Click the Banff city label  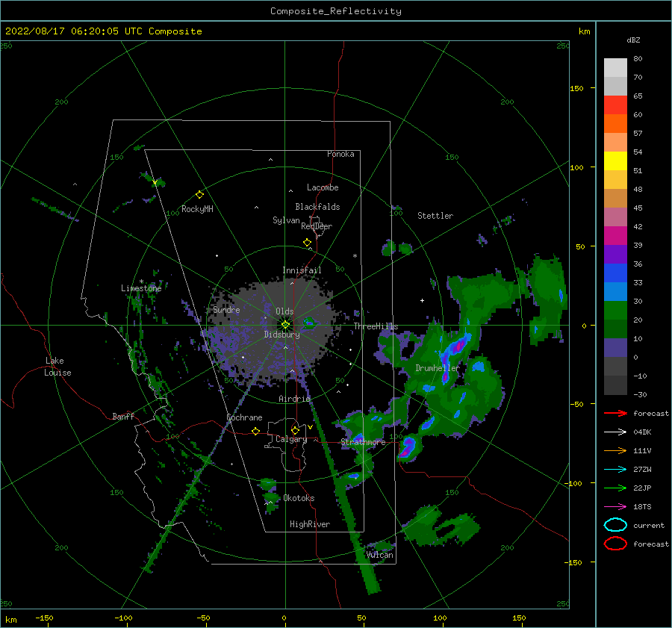[123, 416]
